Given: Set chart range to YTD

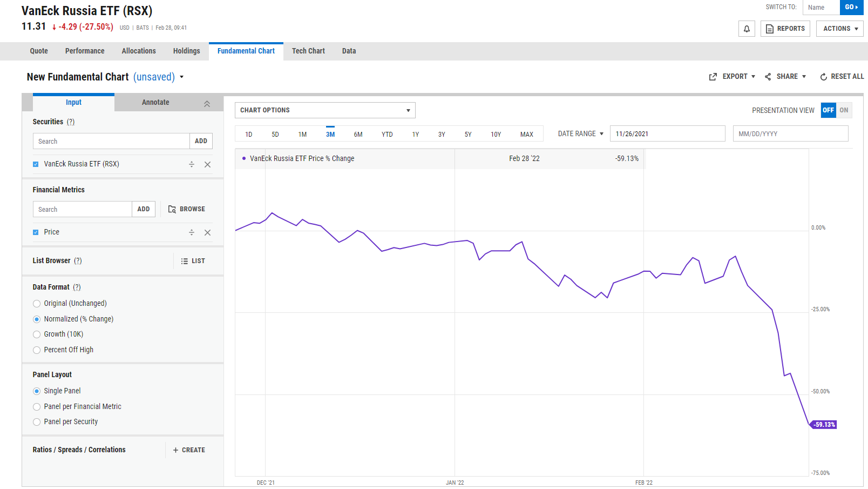Looking at the screenshot, I should click(387, 135).
